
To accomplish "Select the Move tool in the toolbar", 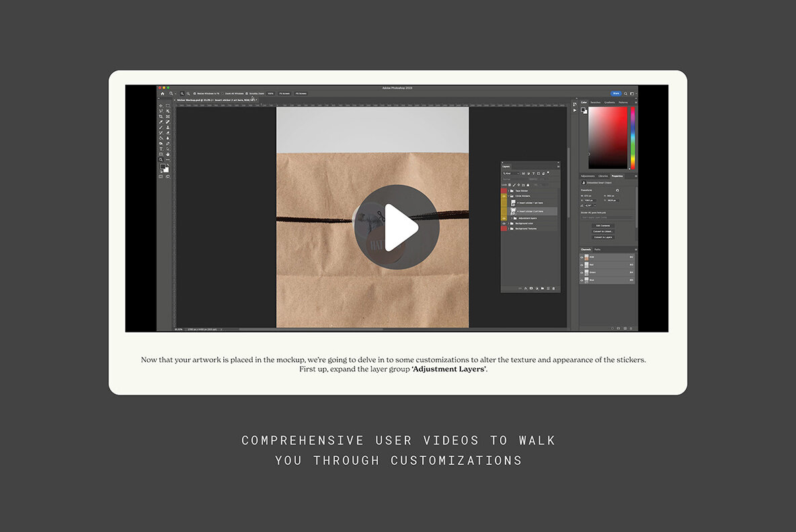I will pyautogui.click(x=161, y=105).
